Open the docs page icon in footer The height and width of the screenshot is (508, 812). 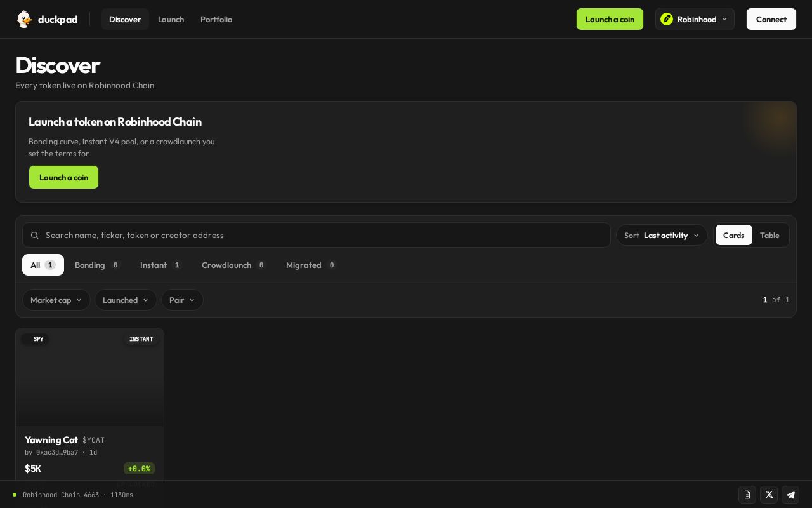click(x=747, y=495)
